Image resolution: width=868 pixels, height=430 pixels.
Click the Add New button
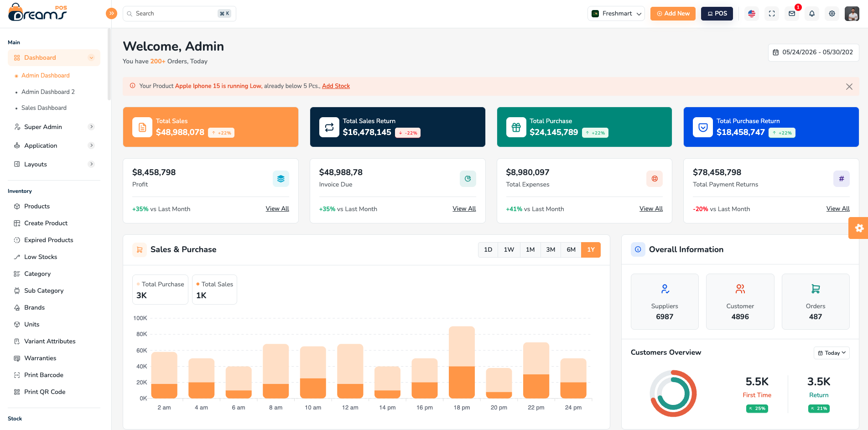click(x=673, y=14)
